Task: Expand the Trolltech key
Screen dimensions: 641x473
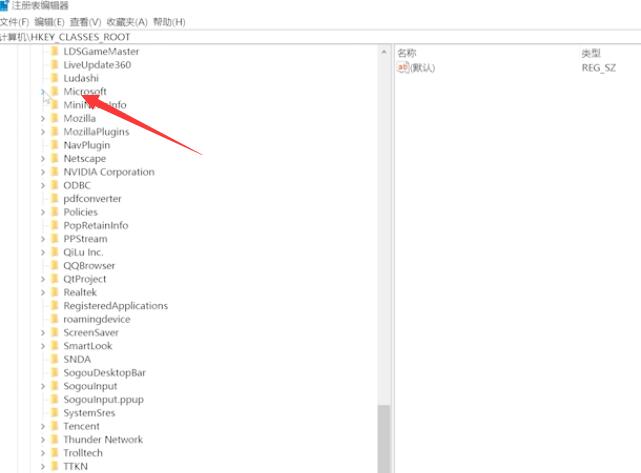Action: click(x=43, y=453)
